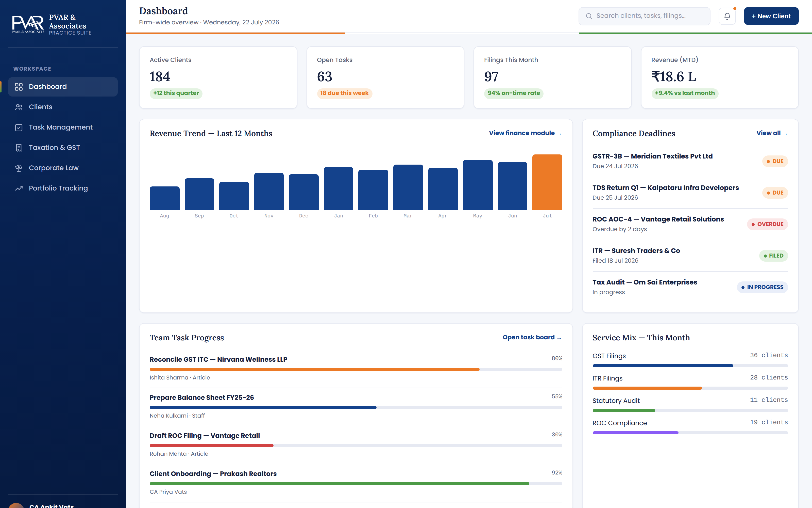
Task: Click the ITR Filings service bar
Action: tap(690, 388)
